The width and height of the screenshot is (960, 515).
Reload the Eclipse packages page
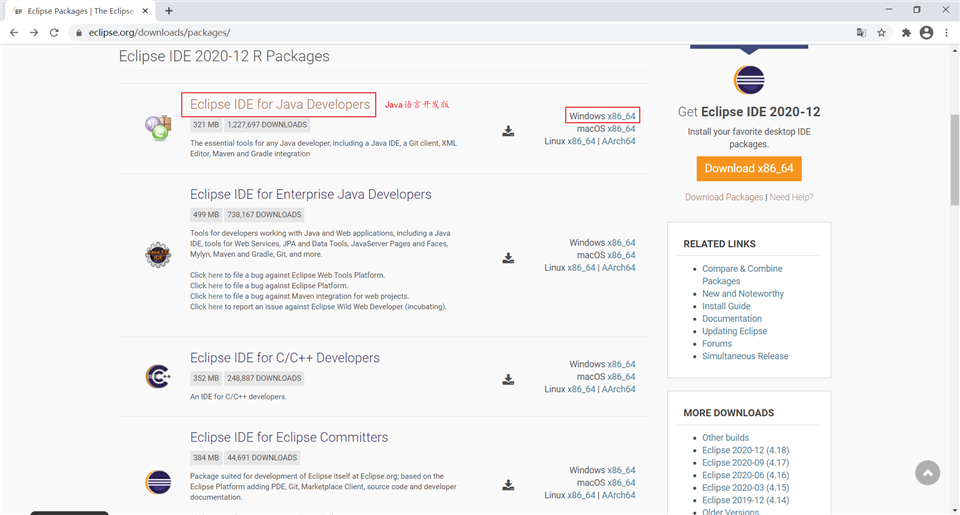54,32
